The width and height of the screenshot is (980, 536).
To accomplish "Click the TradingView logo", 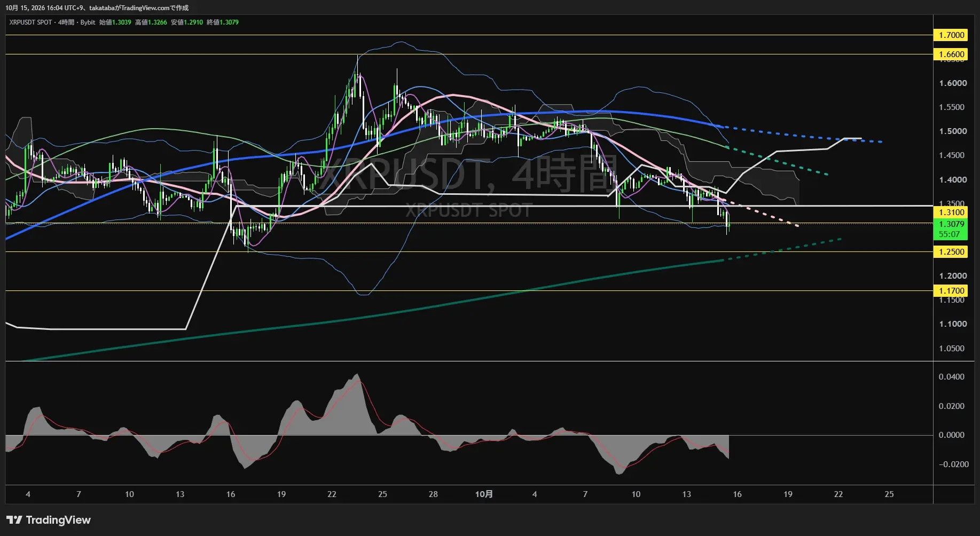I will [x=49, y=520].
